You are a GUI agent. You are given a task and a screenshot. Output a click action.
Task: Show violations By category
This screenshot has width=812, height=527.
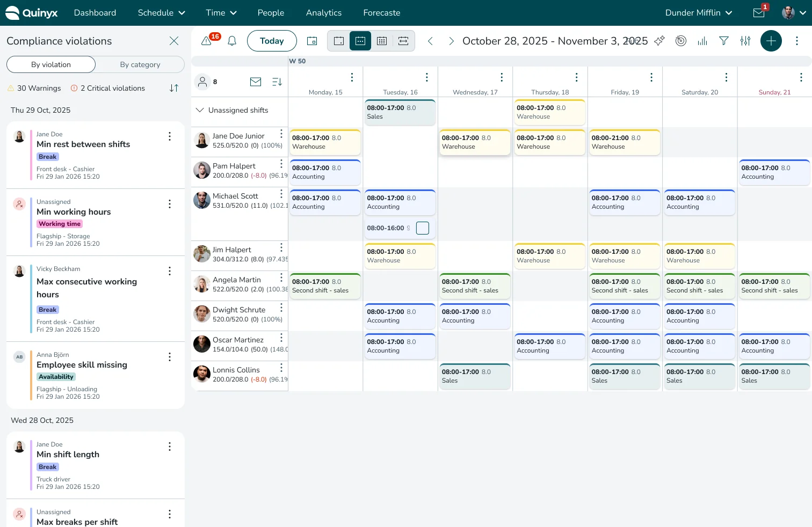(140, 64)
